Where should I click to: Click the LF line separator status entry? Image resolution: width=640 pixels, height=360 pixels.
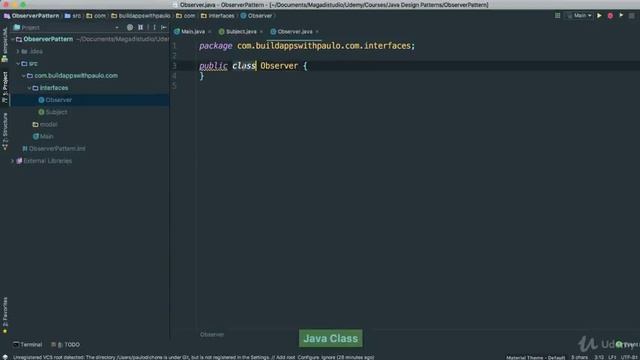point(612,357)
